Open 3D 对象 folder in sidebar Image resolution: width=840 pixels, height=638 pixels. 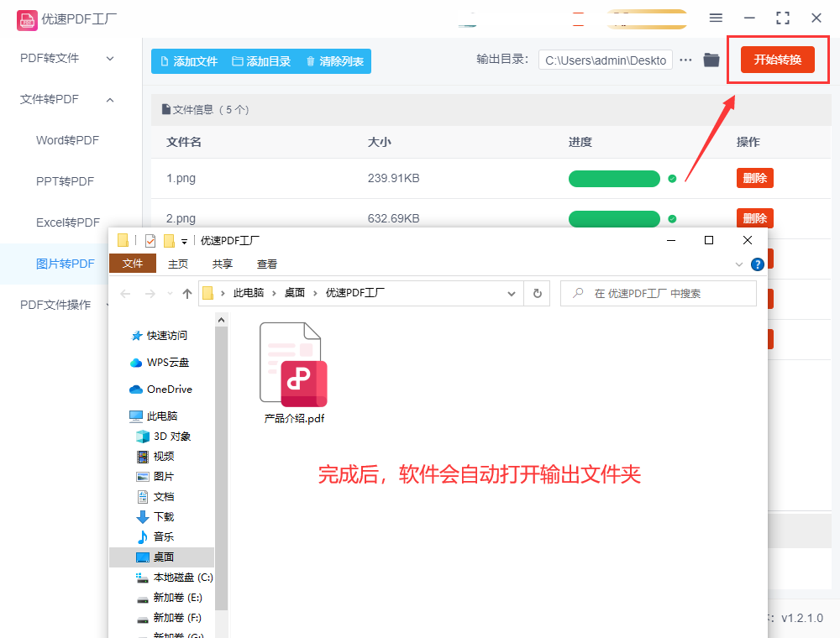tap(164, 437)
